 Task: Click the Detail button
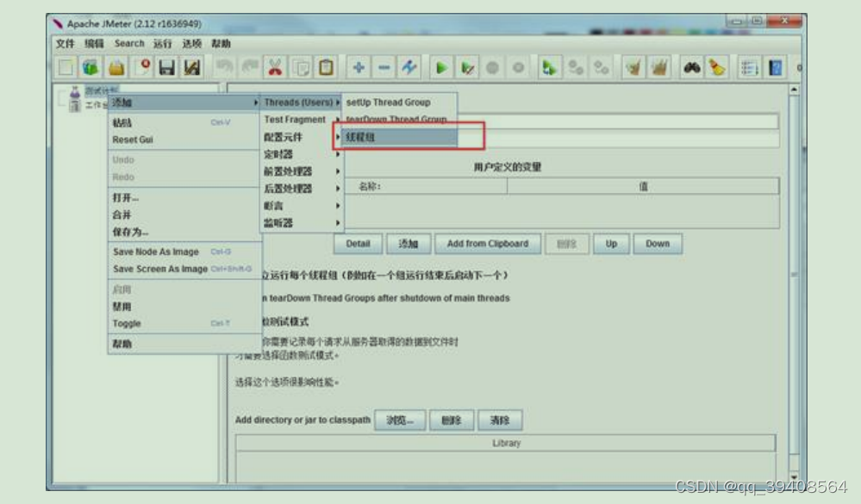point(358,244)
